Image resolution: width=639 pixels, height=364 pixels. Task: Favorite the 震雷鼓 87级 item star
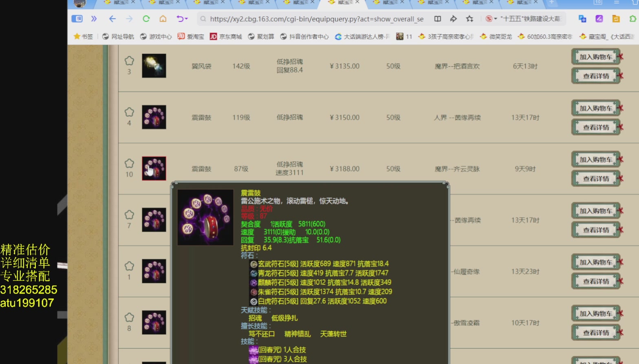tap(129, 164)
